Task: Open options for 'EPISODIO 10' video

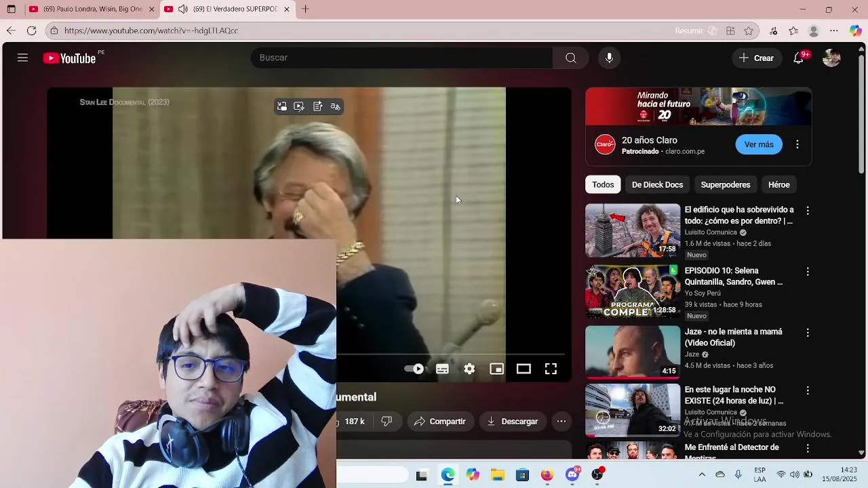Action: point(808,272)
